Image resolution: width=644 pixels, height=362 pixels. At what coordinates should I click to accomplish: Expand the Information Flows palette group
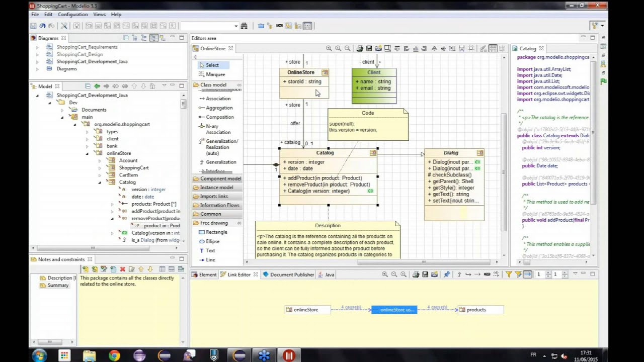point(217,205)
